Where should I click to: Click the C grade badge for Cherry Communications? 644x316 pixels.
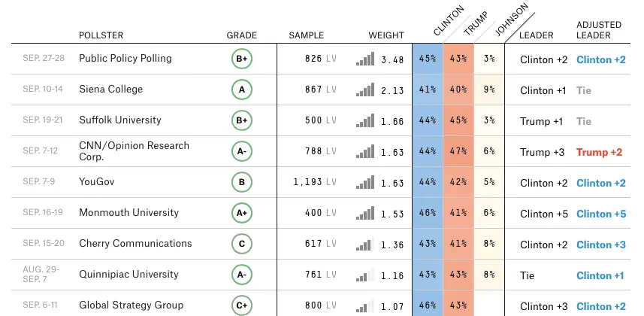[242, 245]
